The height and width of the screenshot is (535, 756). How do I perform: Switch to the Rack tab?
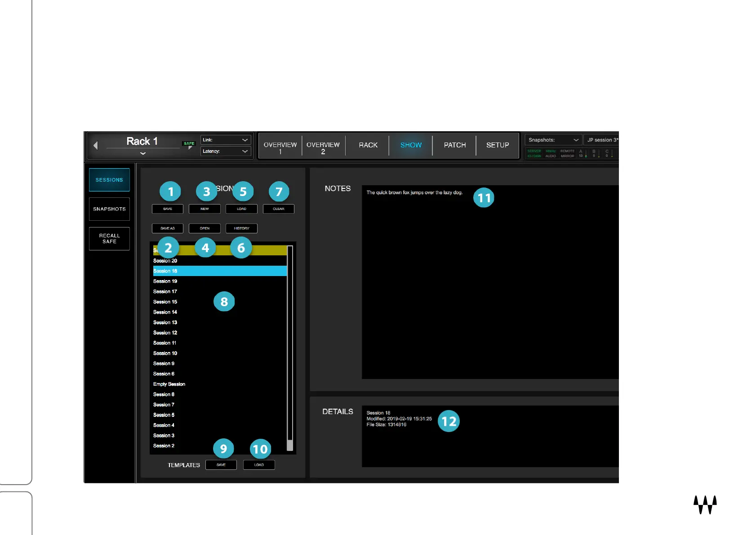coord(368,145)
